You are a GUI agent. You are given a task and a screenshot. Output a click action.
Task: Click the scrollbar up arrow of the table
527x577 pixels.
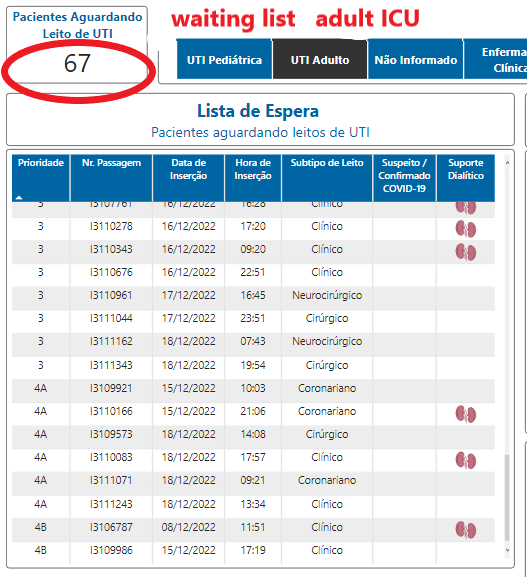[x=507, y=163]
